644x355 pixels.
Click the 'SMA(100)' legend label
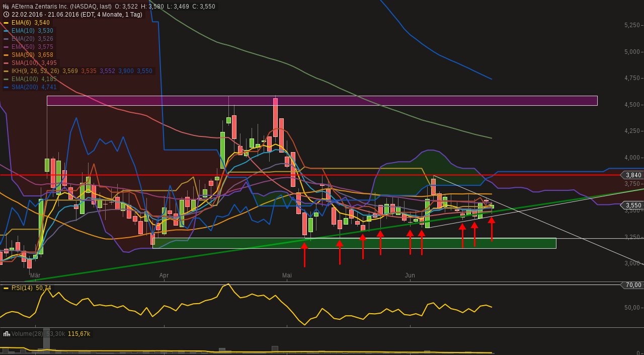coord(25,63)
